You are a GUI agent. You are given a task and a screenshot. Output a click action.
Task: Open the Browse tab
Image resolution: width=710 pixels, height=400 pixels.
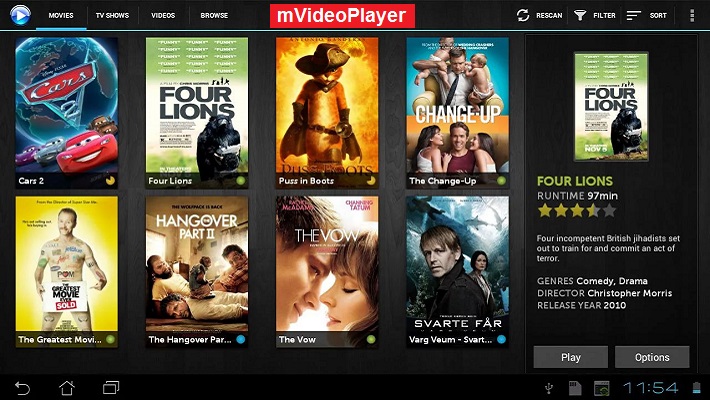click(x=214, y=15)
